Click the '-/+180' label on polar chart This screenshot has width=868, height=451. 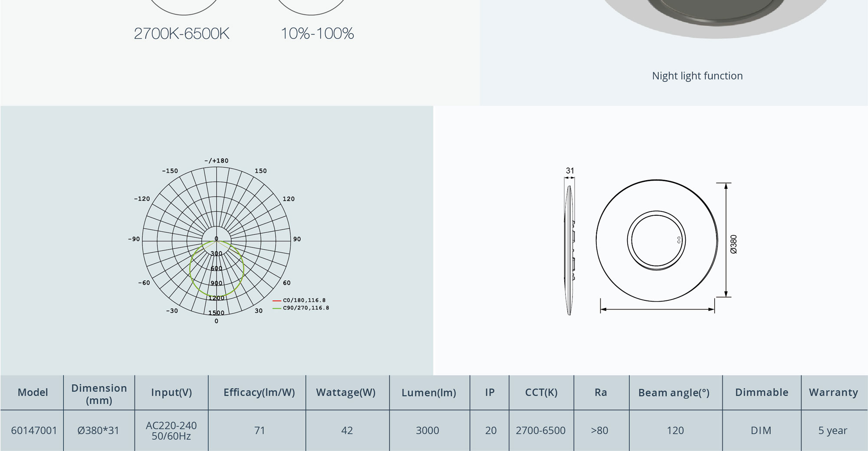(217, 161)
